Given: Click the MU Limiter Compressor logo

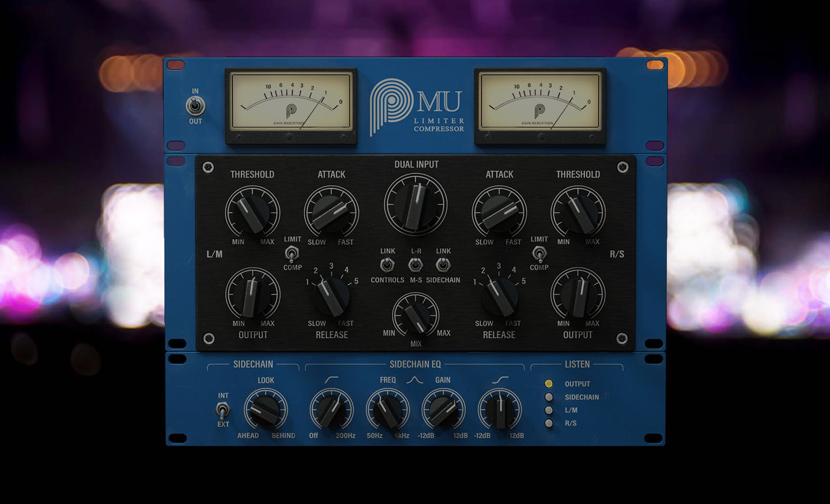Looking at the screenshot, I should tap(417, 107).
